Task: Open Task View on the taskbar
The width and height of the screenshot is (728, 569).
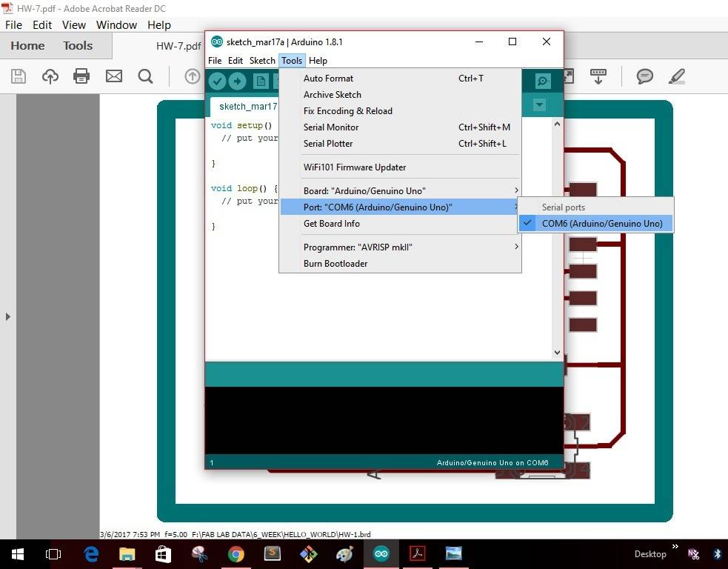Action: coord(53,553)
